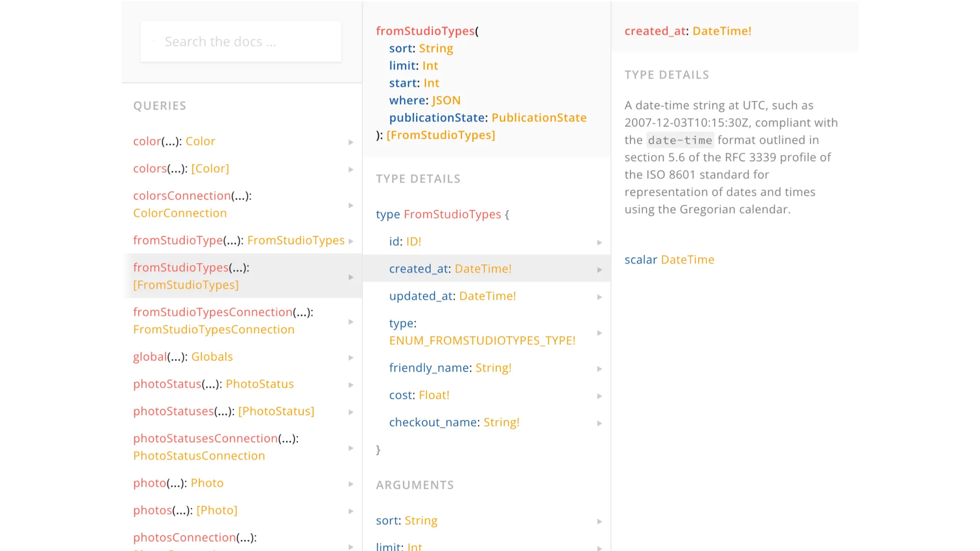Expand the photoStatus query arrow
Screen dimensions: 980x551
[351, 385]
